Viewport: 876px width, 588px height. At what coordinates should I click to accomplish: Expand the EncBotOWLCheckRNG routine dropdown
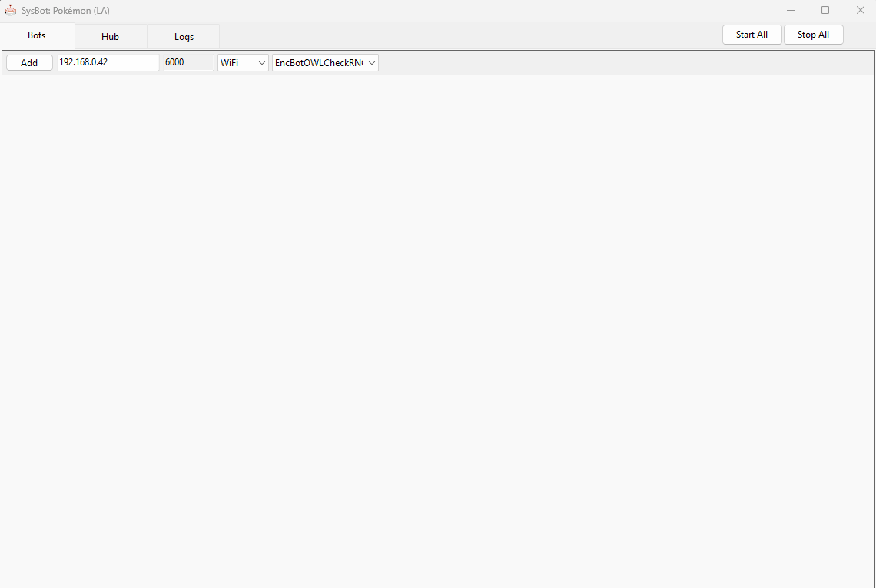point(325,62)
